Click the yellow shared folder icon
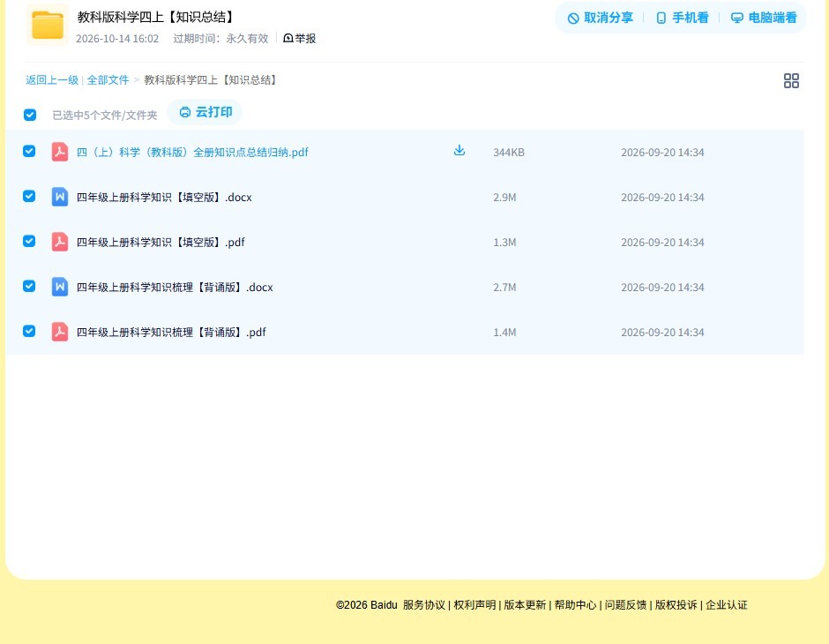This screenshot has height=644, width=829. pyautogui.click(x=48, y=25)
